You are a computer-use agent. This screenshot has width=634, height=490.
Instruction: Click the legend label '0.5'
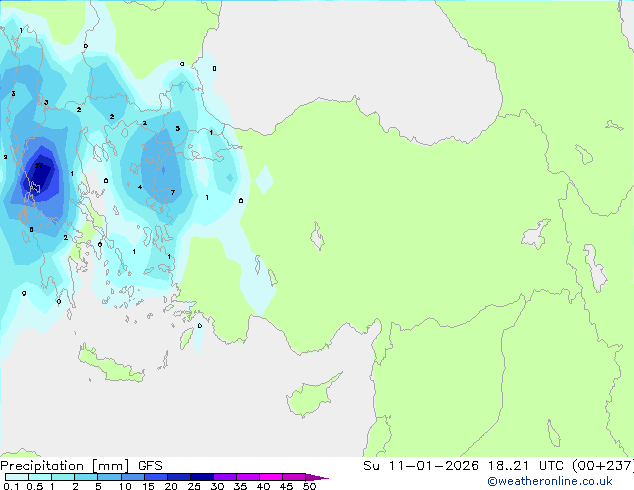point(35,486)
